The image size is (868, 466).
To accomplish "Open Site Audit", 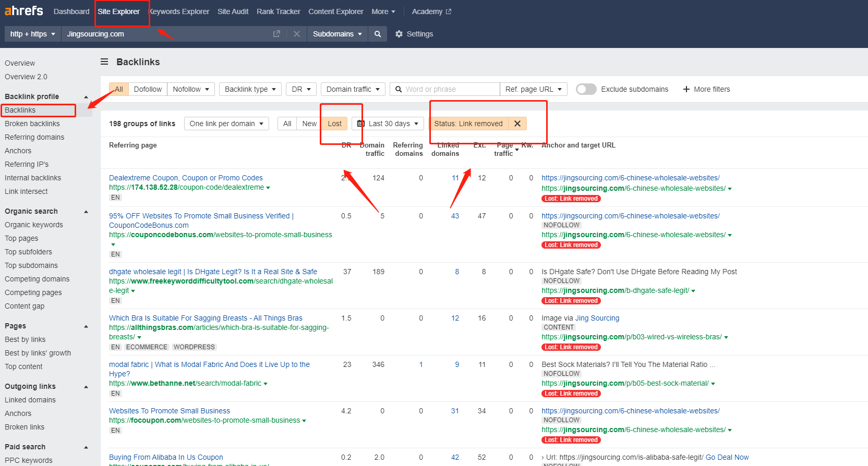I will click(x=233, y=11).
